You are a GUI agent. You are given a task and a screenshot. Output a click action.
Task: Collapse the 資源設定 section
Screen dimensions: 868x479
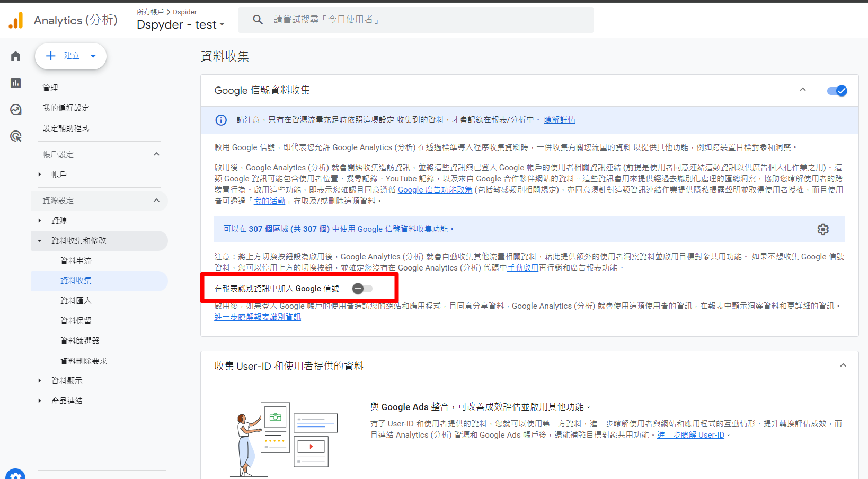click(x=156, y=201)
